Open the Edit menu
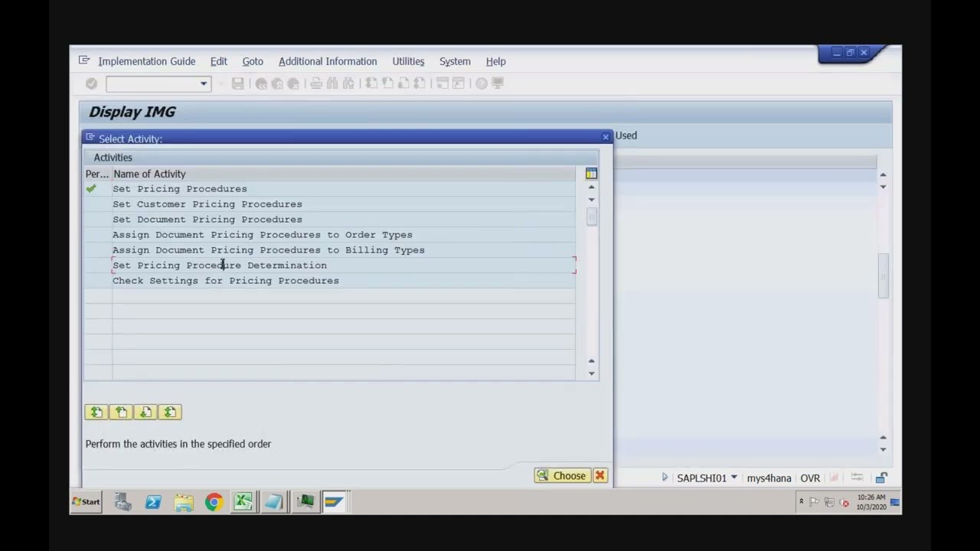Image resolution: width=980 pixels, height=551 pixels. tap(219, 61)
